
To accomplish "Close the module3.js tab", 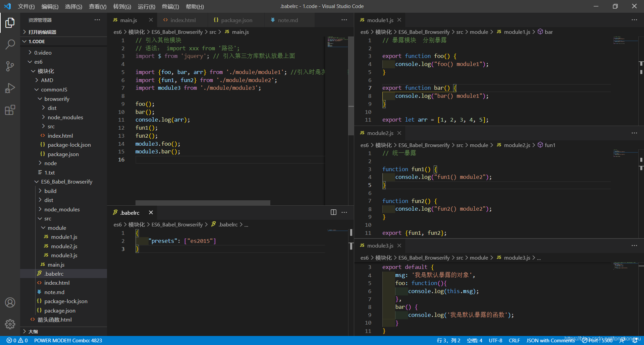I will pyautogui.click(x=399, y=246).
